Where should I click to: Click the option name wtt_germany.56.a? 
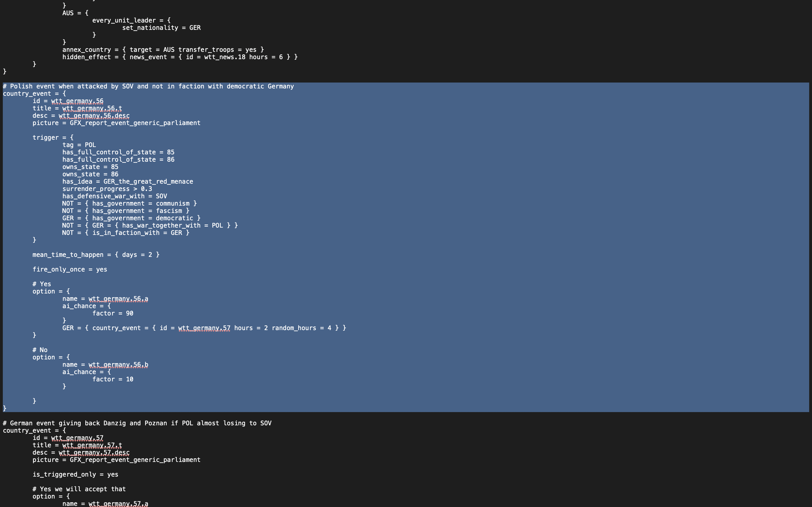click(x=118, y=299)
